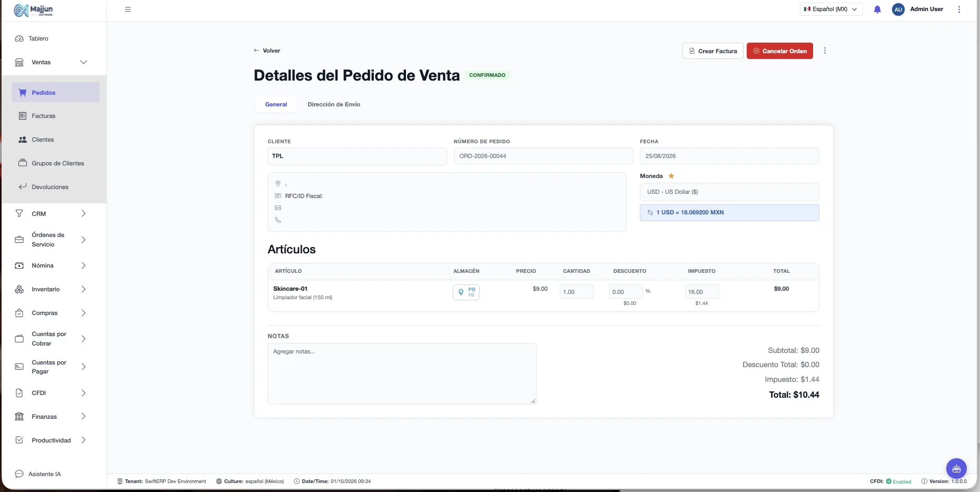Click the Cancelar Orden button
The height and width of the screenshot is (492, 980).
780,51
